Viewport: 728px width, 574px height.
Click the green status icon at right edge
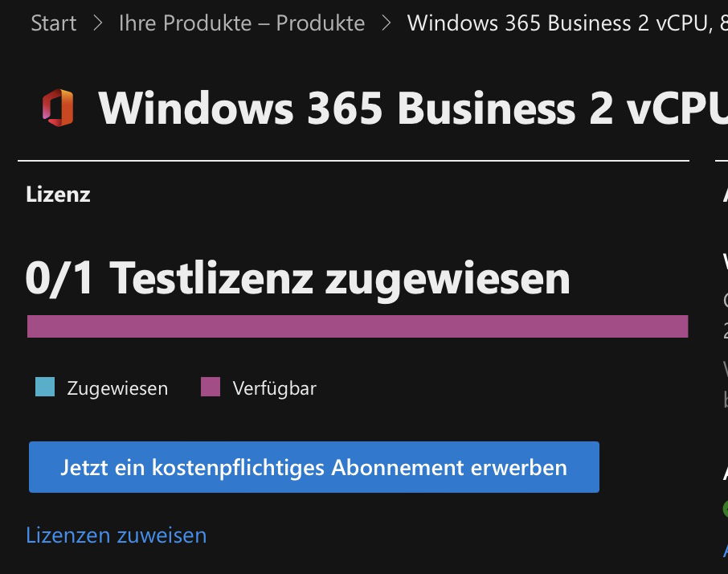click(x=726, y=509)
